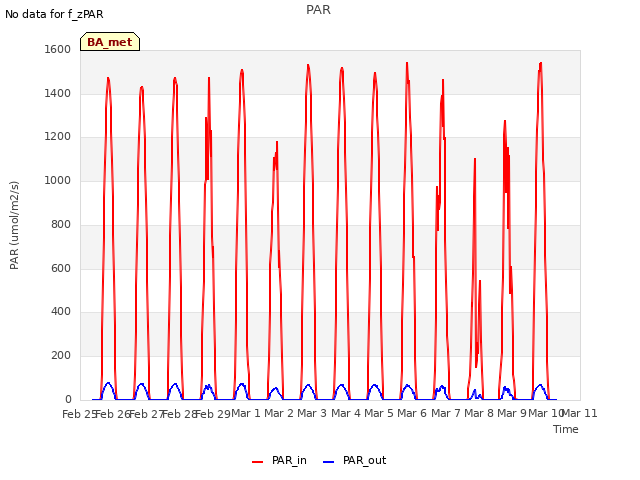Click the Mar 6 PAR_in peak above 1500
Viewport: 640px width, 480px height.
click(407, 63)
